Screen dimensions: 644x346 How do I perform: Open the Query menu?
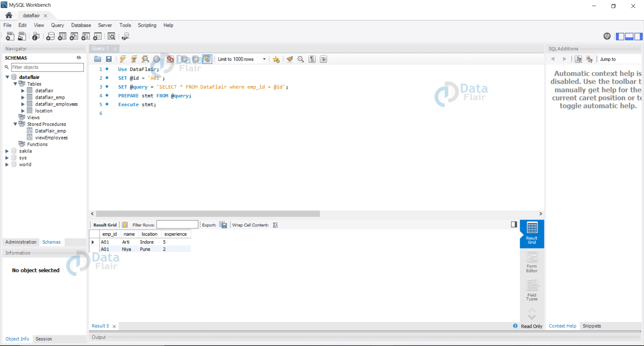57,25
